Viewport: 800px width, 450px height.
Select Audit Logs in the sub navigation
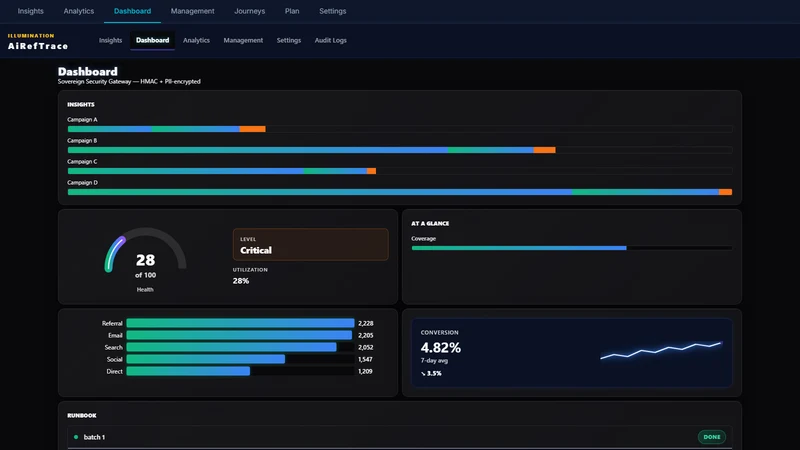[331, 40]
